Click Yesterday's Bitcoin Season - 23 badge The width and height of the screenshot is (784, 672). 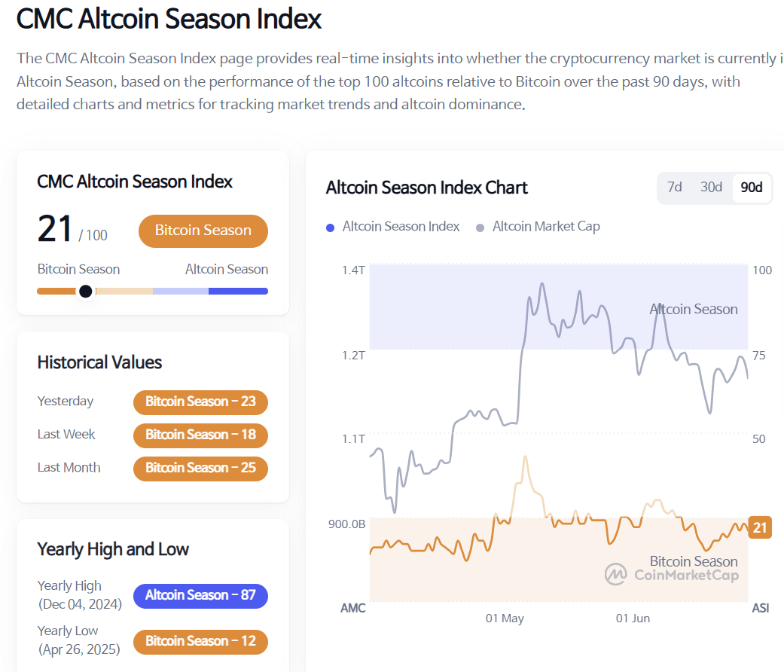tap(200, 402)
